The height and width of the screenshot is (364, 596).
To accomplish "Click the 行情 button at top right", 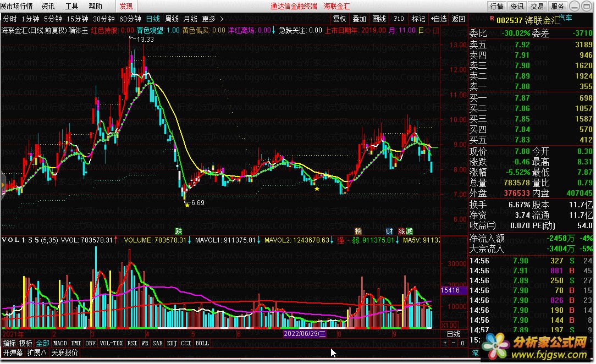I will tap(497, 6).
